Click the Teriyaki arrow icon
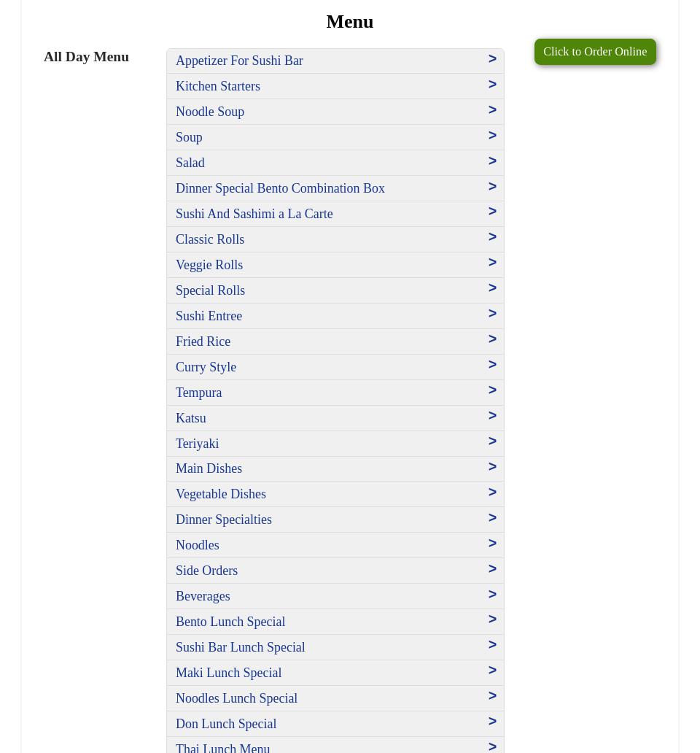Image resolution: width=700 pixels, height=753 pixels. click(x=492, y=441)
